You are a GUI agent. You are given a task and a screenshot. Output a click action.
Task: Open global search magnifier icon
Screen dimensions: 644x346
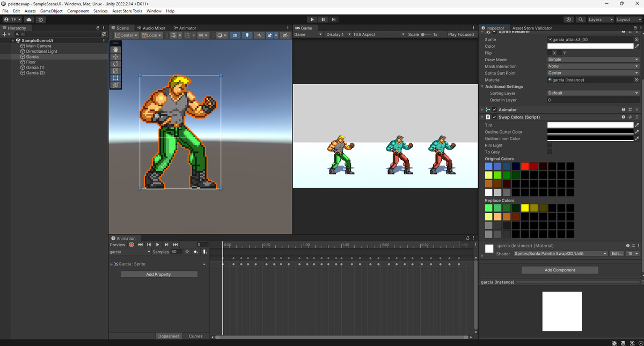click(x=581, y=19)
